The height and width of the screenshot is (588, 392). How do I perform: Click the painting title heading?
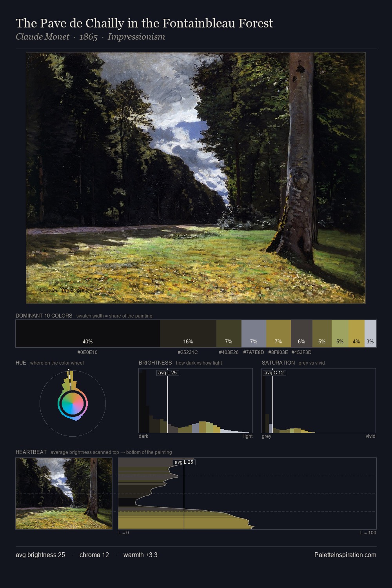144,23
